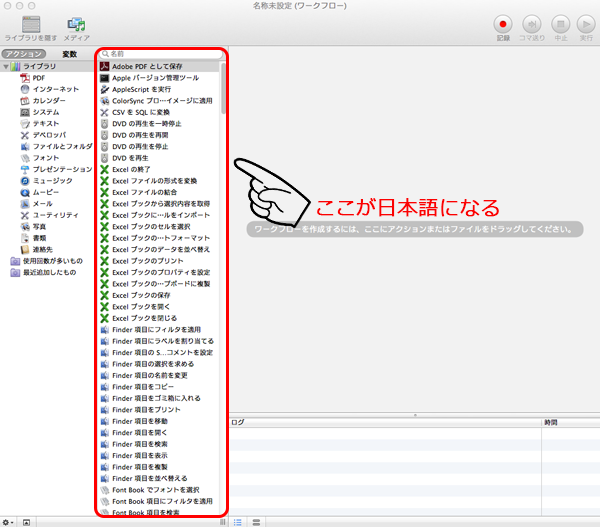Select the メール category icon
The height and width of the screenshot is (527, 600).
click(25, 204)
